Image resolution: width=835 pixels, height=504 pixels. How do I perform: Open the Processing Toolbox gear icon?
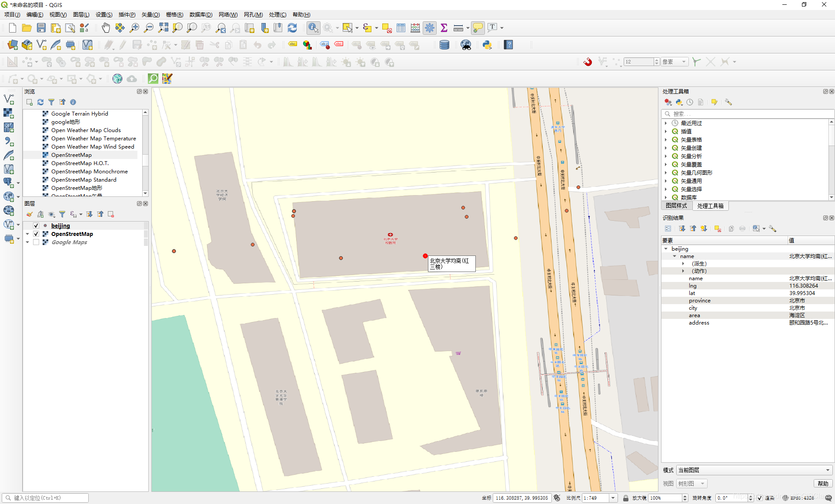click(x=430, y=28)
